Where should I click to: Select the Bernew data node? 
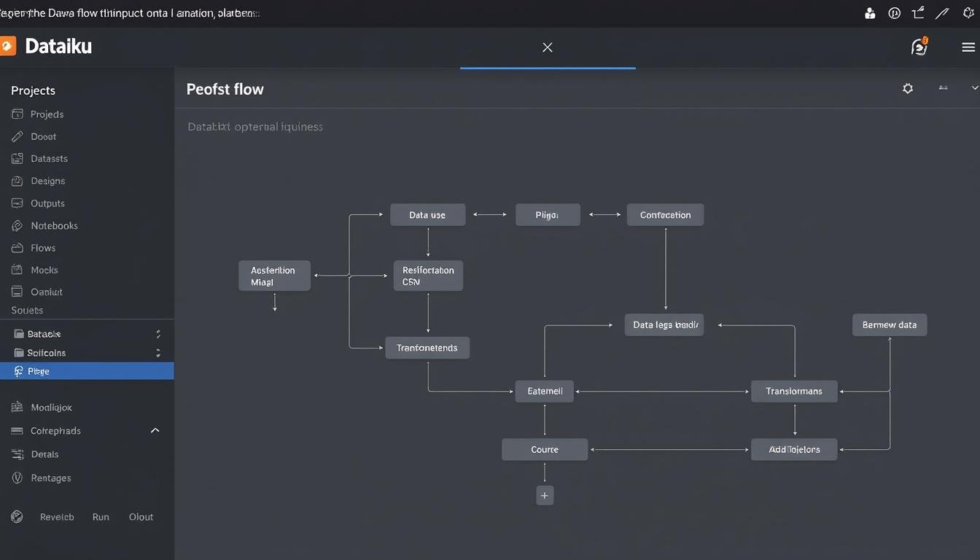[890, 324]
